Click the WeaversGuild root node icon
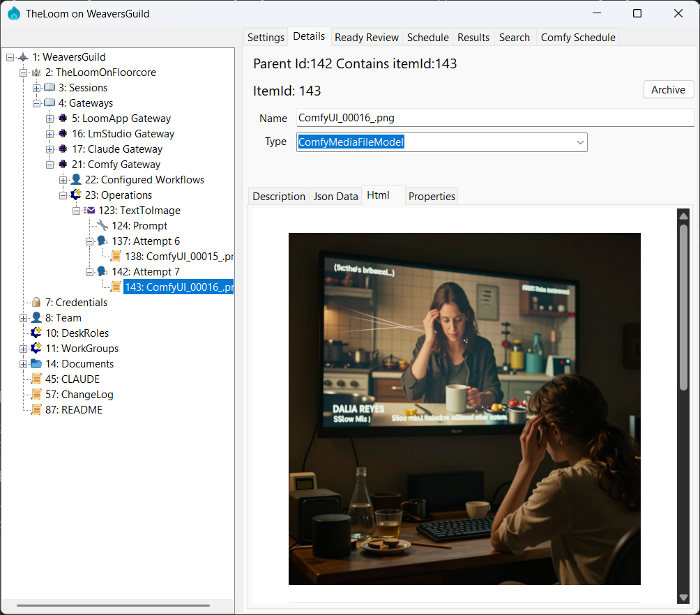 [x=23, y=57]
